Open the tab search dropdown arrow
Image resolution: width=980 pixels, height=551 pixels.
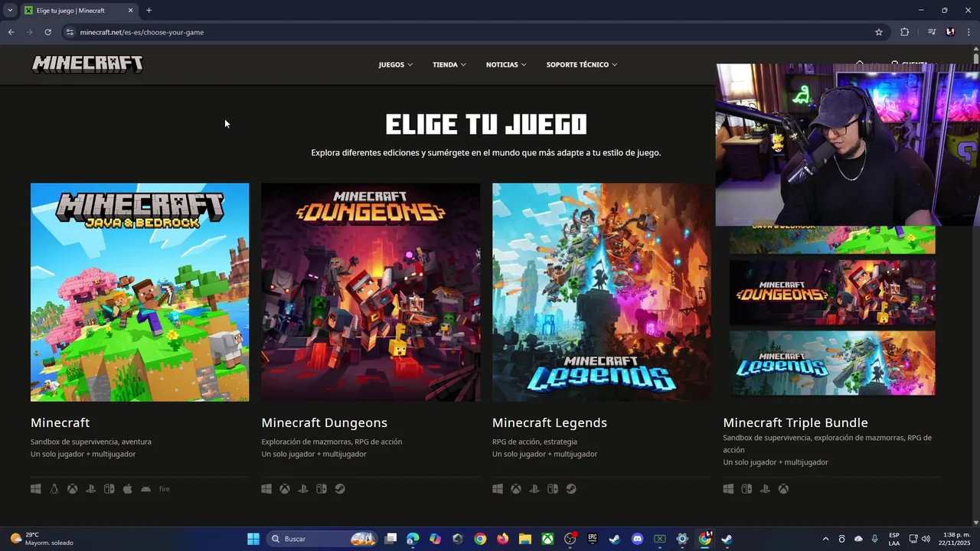[x=10, y=11]
